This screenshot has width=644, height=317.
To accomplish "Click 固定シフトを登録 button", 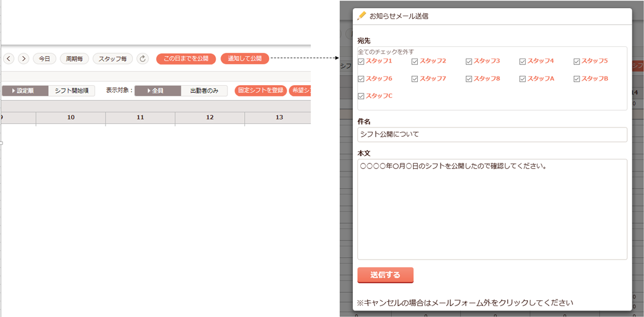I will click(x=261, y=91).
